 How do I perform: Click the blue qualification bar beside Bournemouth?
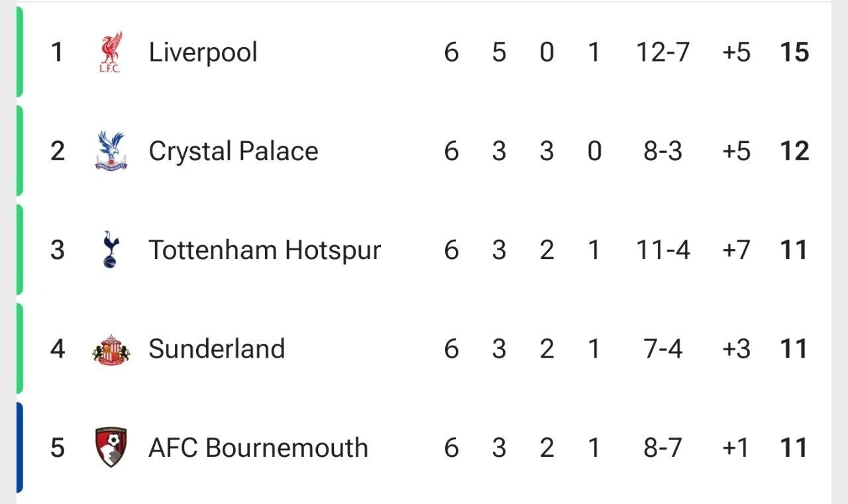[x=19, y=447]
